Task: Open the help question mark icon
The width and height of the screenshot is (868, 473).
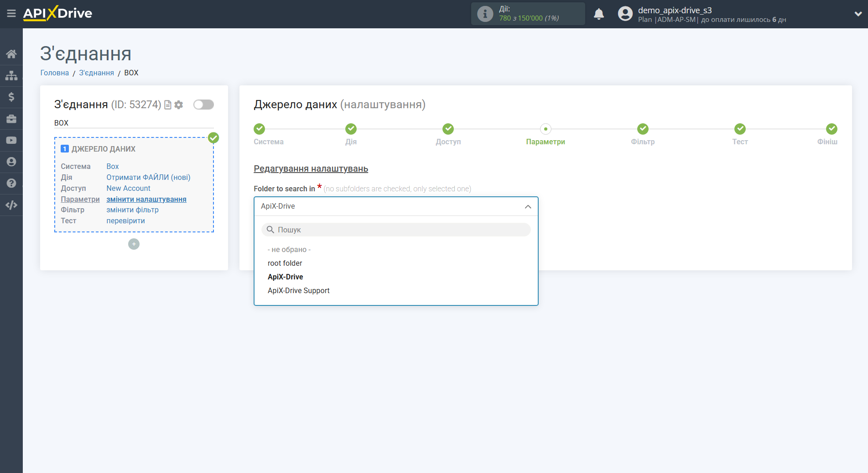Action: tap(11, 184)
